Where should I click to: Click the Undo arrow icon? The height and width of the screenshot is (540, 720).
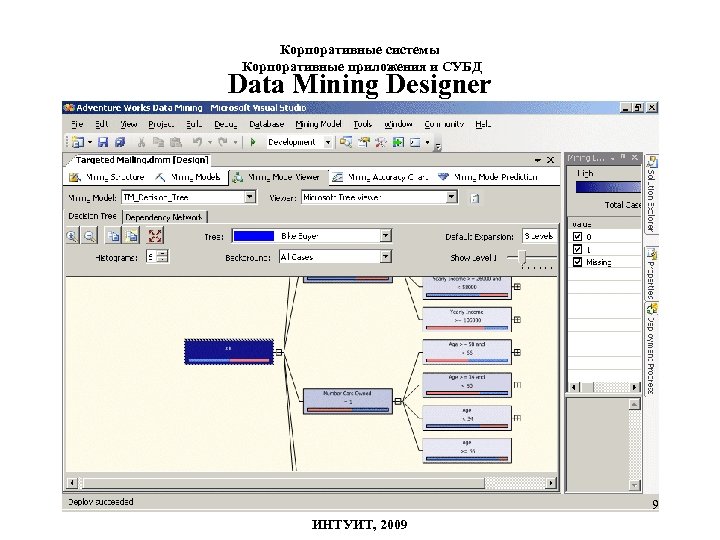click(x=197, y=142)
